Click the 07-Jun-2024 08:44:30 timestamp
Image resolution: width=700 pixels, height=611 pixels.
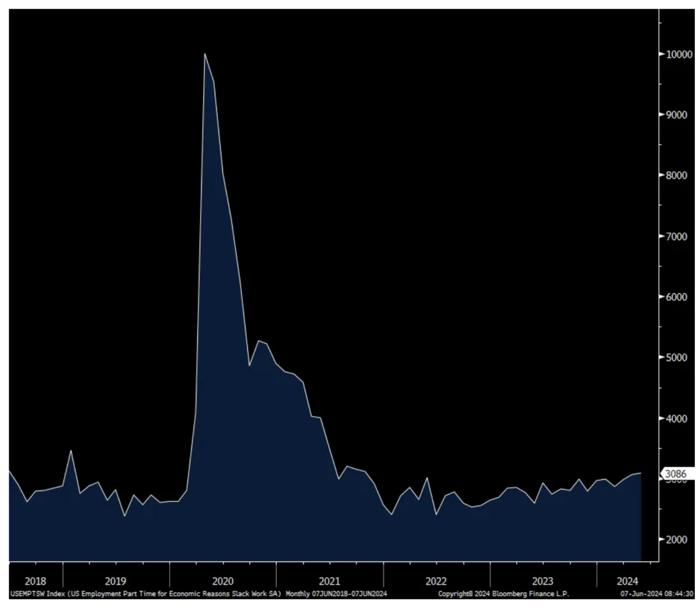656,594
